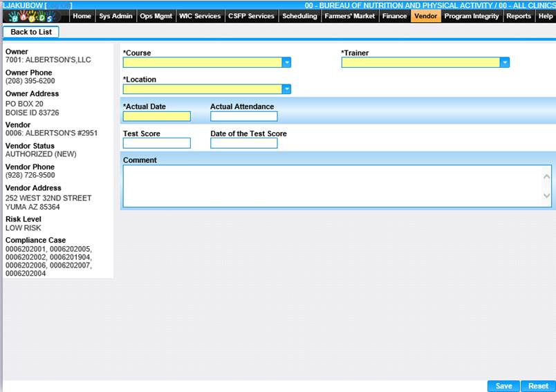Select owner phone (208) 395-6200
The width and height of the screenshot is (556, 392).
tap(30, 81)
